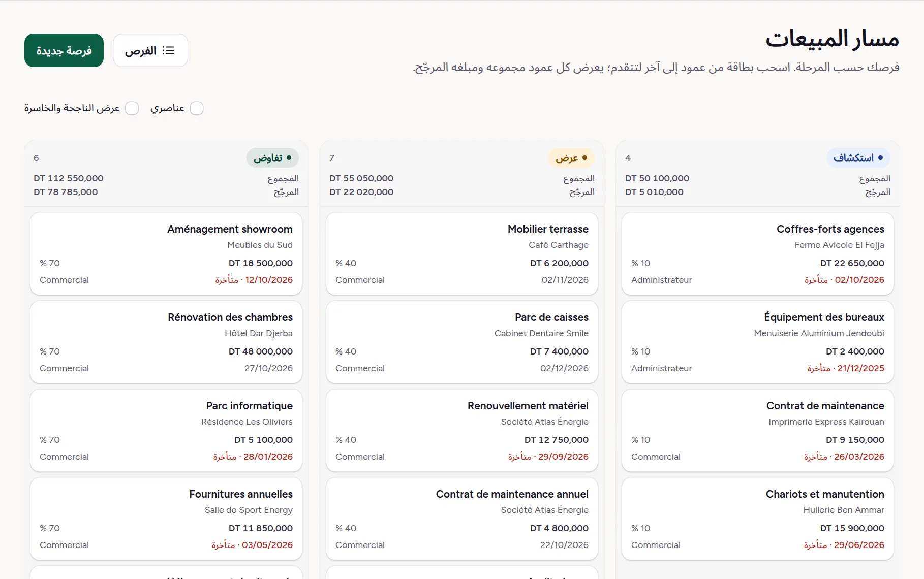
Task: Select the "استكشاف" discovery stage badge
Action: (858, 158)
